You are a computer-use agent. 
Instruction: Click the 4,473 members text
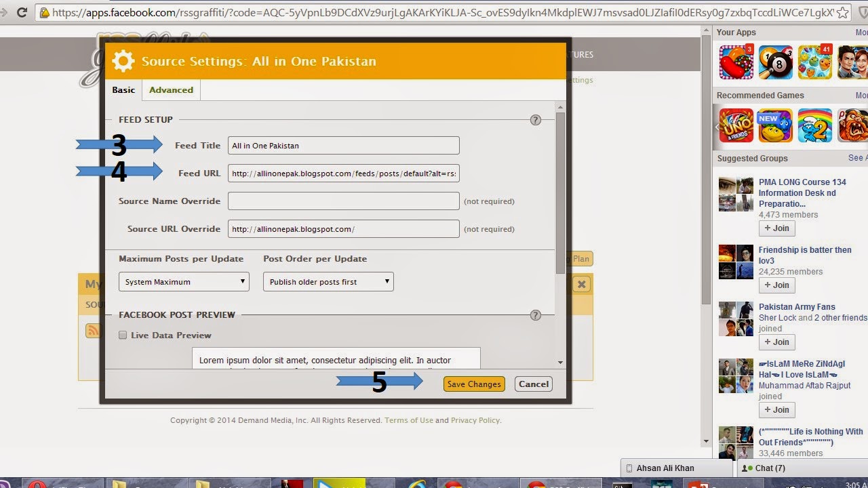(x=788, y=215)
